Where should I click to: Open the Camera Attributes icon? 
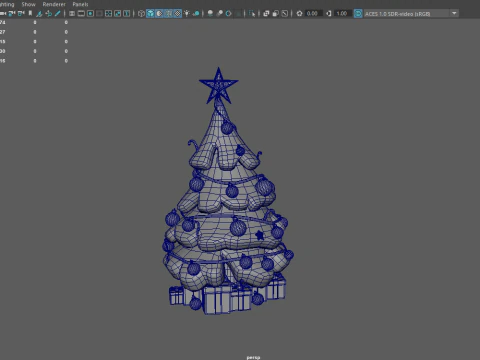coord(21,13)
